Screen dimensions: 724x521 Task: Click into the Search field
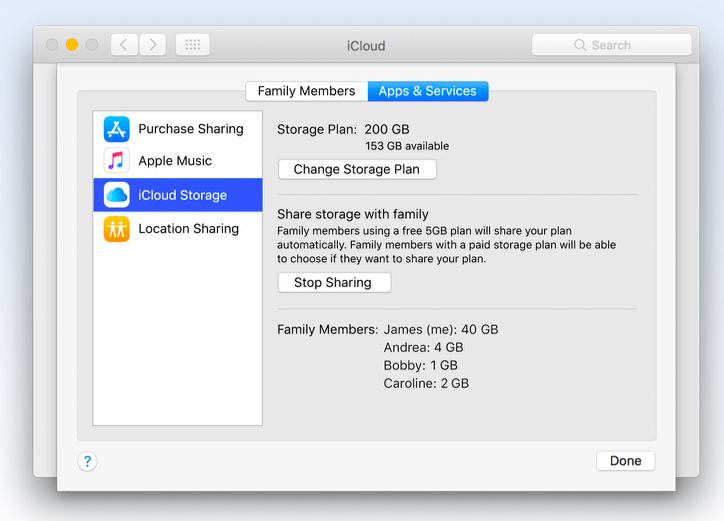point(611,45)
